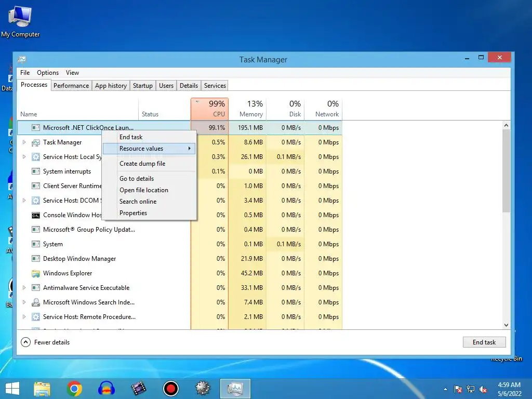This screenshot has width=532, height=399.
Task: Collapse view with Fewer details
Action: coord(46,342)
